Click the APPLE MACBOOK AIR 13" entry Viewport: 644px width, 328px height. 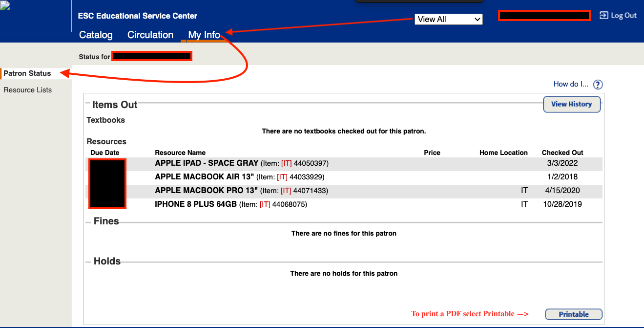click(x=205, y=176)
